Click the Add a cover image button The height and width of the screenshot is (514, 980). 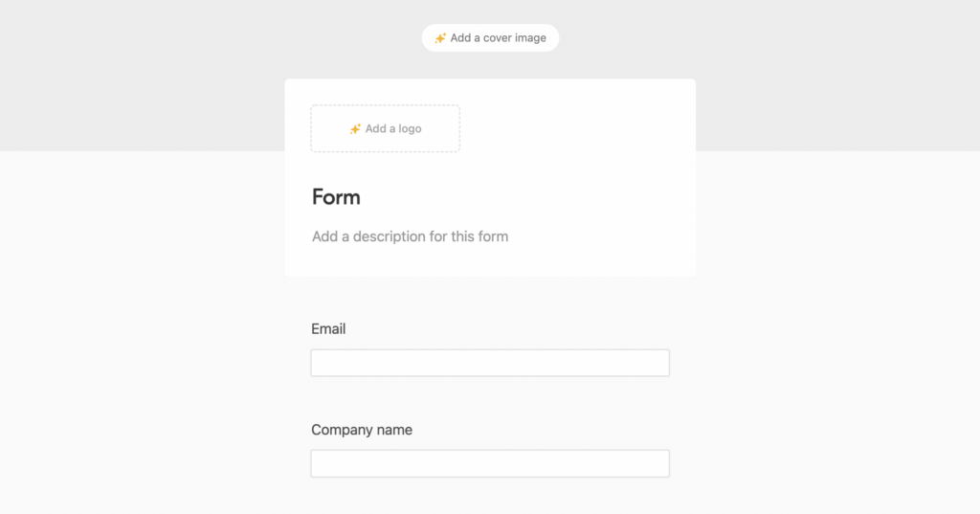(x=490, y=38)
